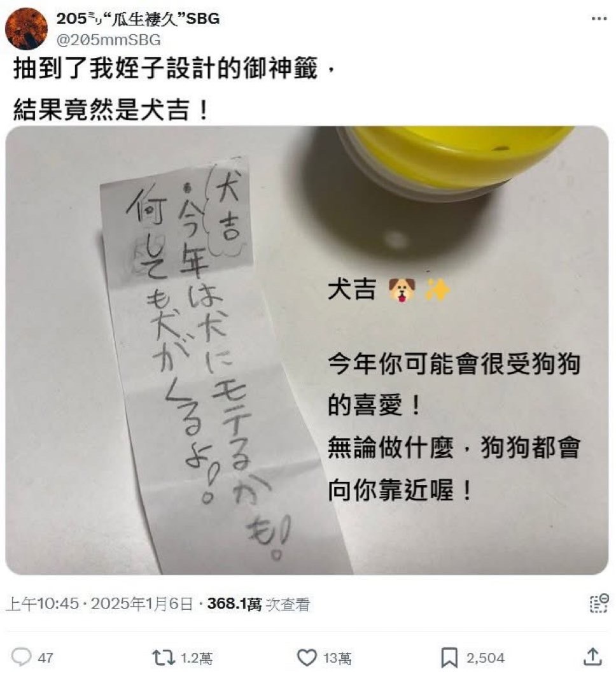Click the date 2025年1月6日
The height and width of the screenshot is (683, 616).
[142, 603]
